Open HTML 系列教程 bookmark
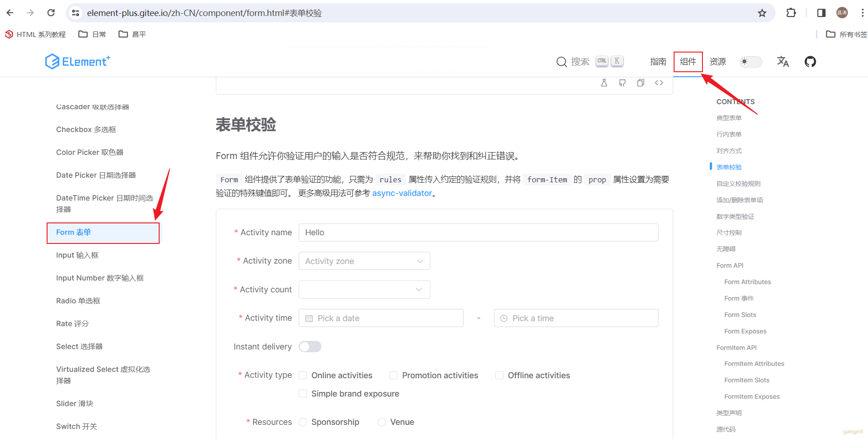This screenshot has width=868, height=439. [x=36, y=34]
